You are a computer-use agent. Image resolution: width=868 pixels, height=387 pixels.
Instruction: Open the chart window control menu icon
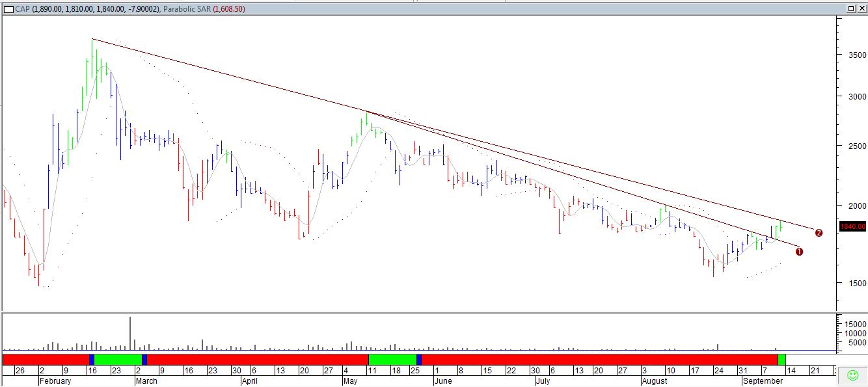(7, 9)
